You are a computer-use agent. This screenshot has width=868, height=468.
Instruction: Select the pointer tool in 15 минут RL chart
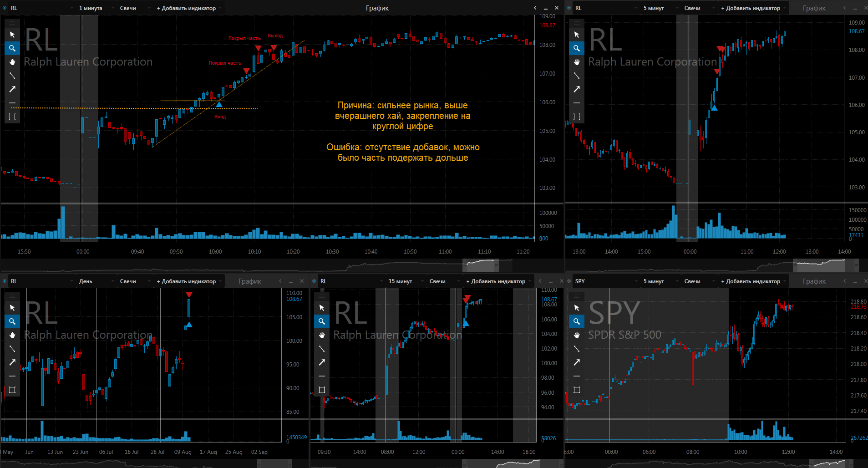322,308
